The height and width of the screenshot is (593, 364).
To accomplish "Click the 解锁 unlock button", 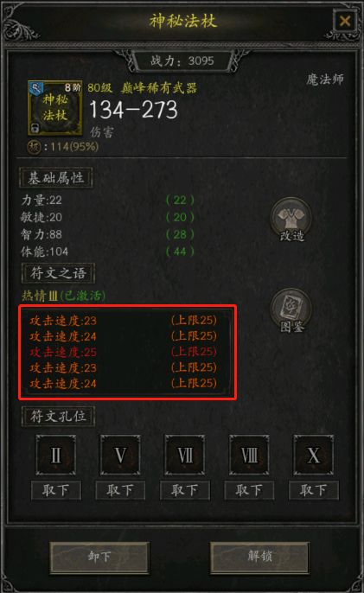I will pos(259,557).
